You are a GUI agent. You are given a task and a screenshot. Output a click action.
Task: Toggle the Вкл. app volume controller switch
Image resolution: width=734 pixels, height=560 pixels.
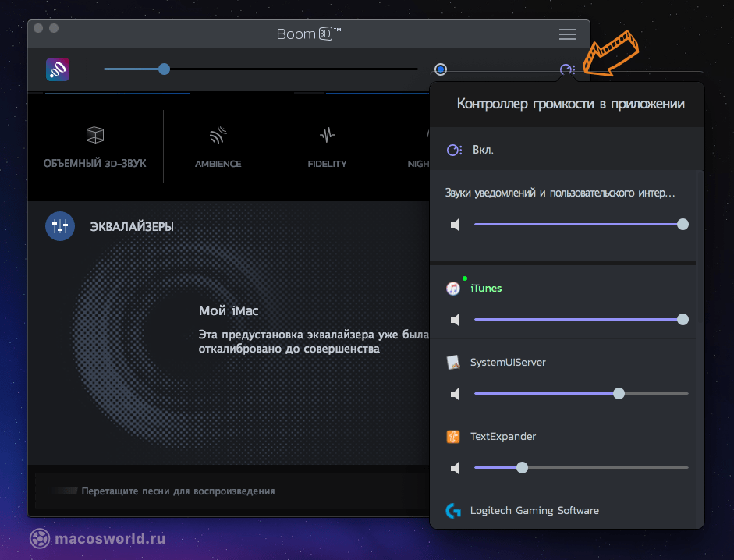(x=455, y=150)
